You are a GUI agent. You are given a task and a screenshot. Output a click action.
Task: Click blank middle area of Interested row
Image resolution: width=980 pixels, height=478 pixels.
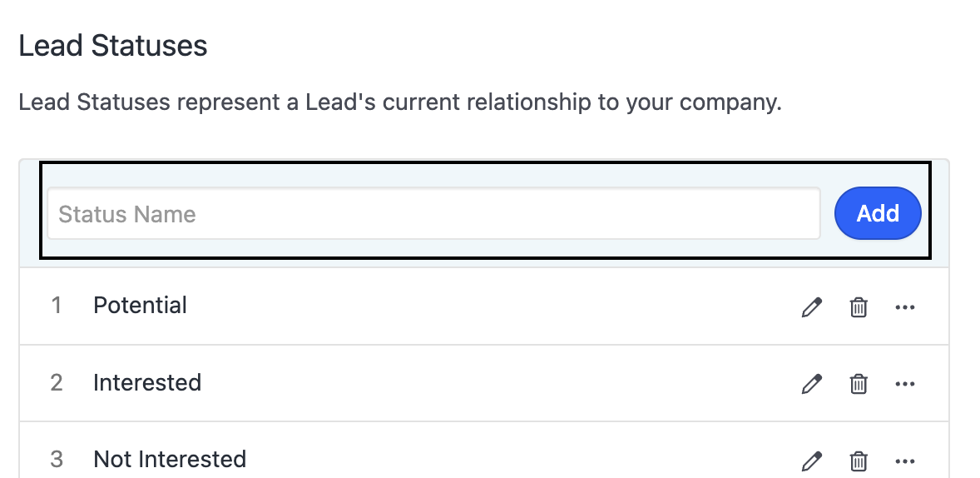tap(499, 383)
